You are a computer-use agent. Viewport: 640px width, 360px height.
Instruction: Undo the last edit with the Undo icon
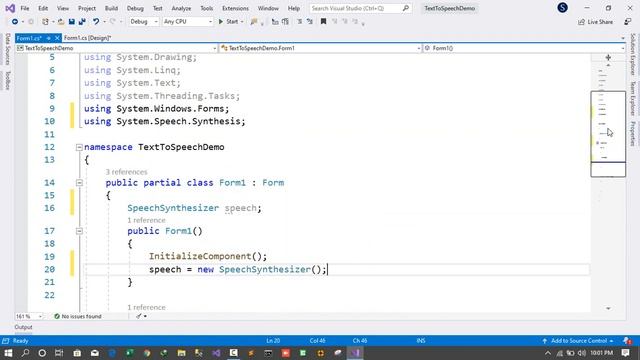[96, 22]
